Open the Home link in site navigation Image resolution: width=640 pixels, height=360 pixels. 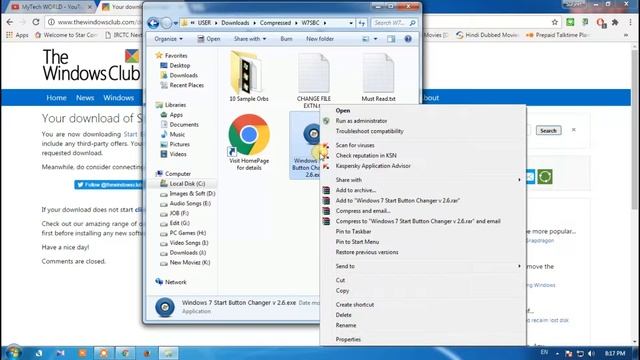coord(56,98)
